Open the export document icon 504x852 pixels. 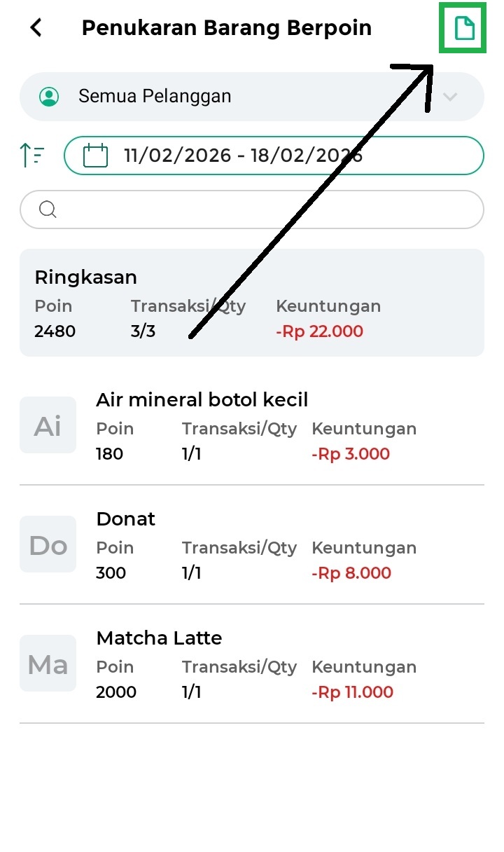pyautogui.click(x=464, y=29)
